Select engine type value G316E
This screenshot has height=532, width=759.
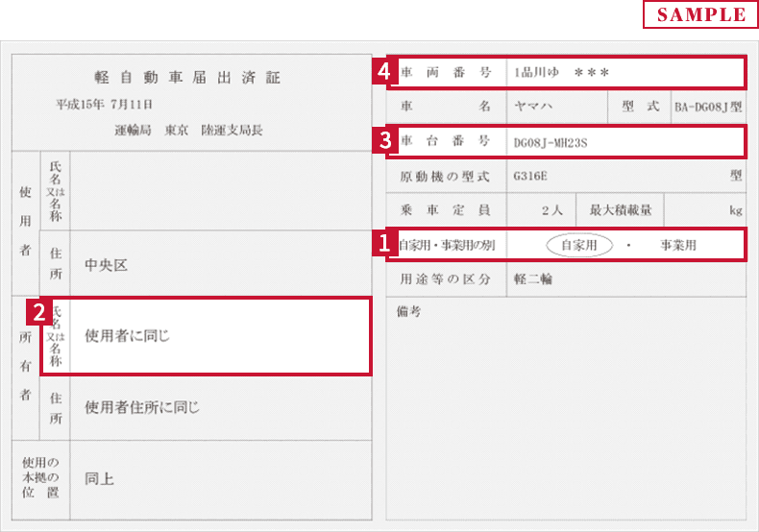pos(530,176)
